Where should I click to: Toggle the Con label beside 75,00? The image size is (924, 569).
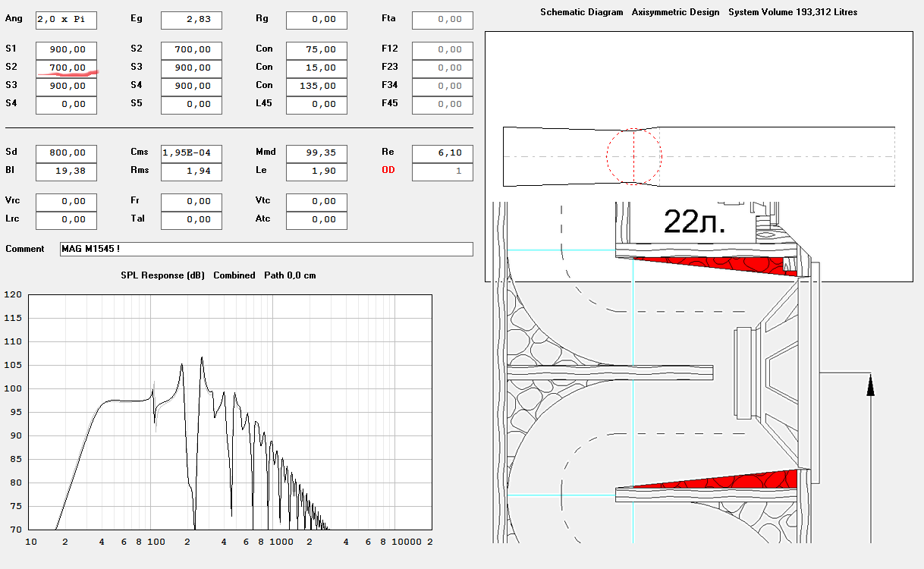[264, 49]
